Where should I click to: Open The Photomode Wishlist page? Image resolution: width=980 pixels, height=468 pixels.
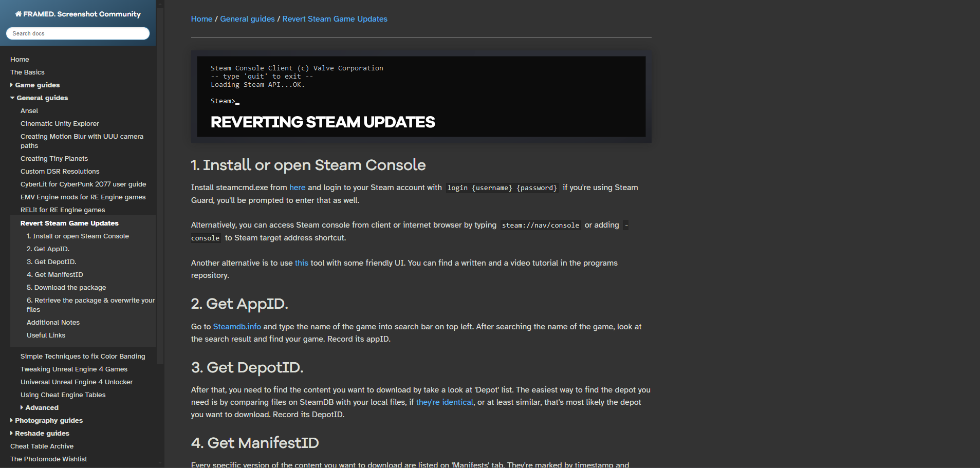click(48, 459)
